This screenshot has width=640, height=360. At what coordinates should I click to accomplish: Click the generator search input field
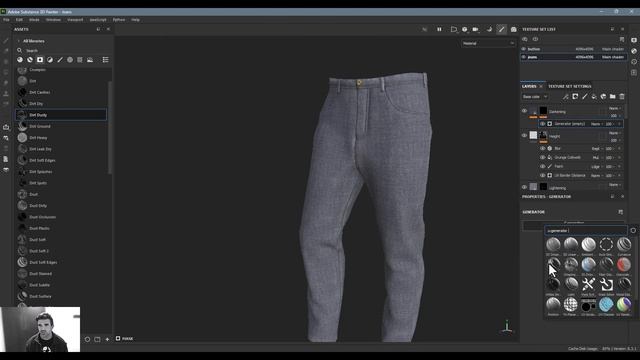(586, 231)
